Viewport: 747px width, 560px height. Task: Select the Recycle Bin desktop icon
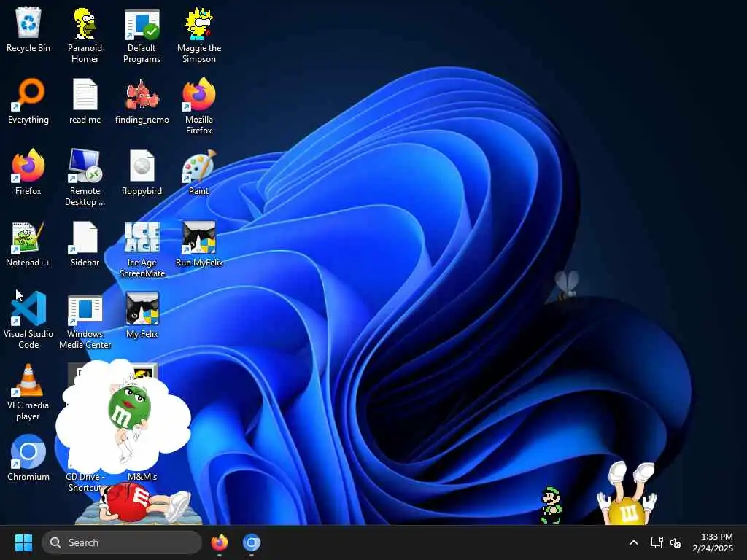pyautogui.click(x=28, y=29)
